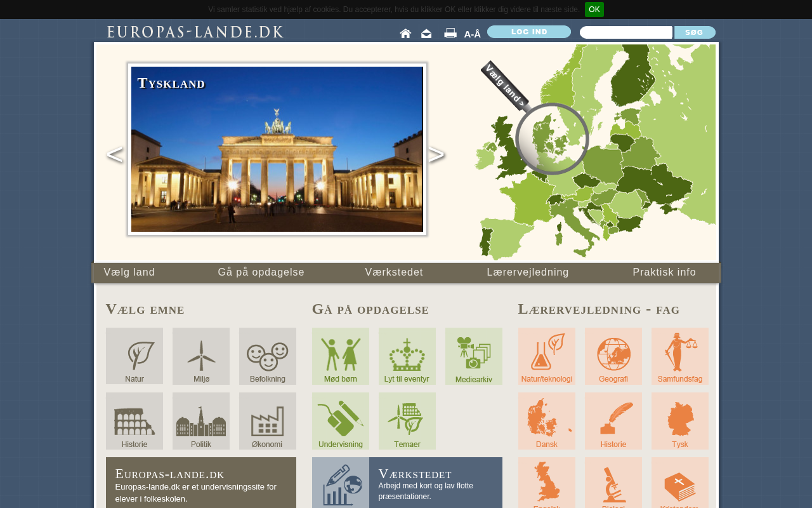Screen dimensions: 812x508
Task: Select the Miljø wind turbine icon
Action: click(201, 356)
